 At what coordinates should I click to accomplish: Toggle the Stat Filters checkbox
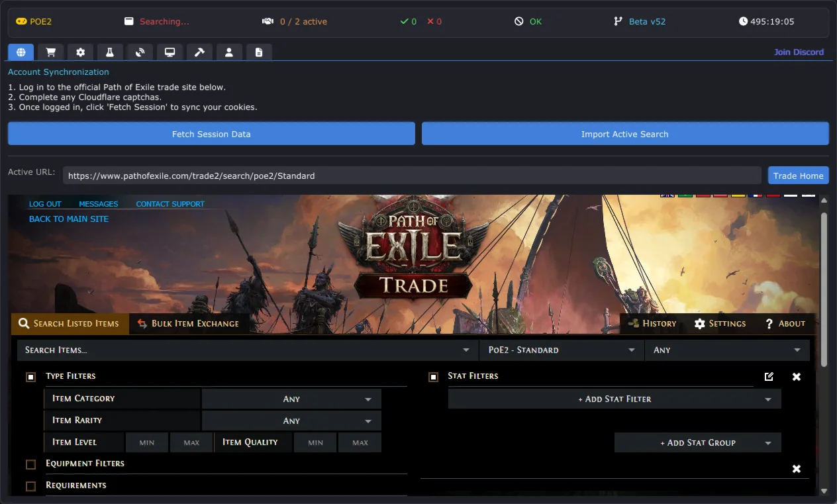[x=433, y=377]
